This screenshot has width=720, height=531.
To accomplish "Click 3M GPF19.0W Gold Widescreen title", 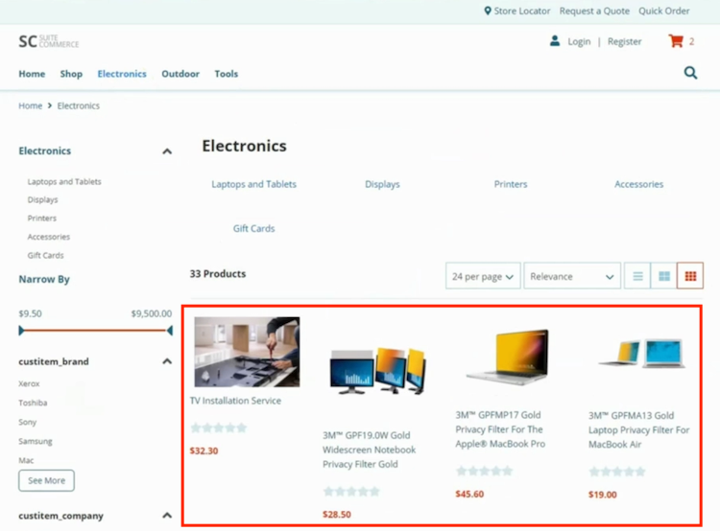I will tap(369, 450).
